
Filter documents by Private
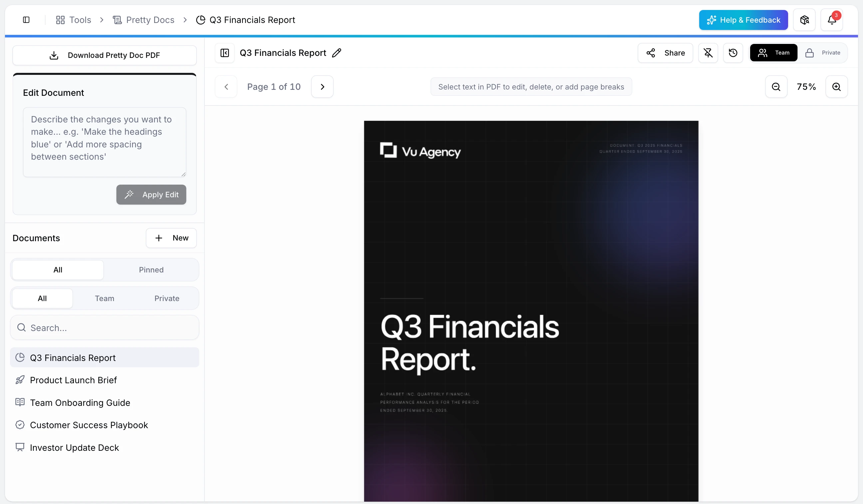point(167,298)
